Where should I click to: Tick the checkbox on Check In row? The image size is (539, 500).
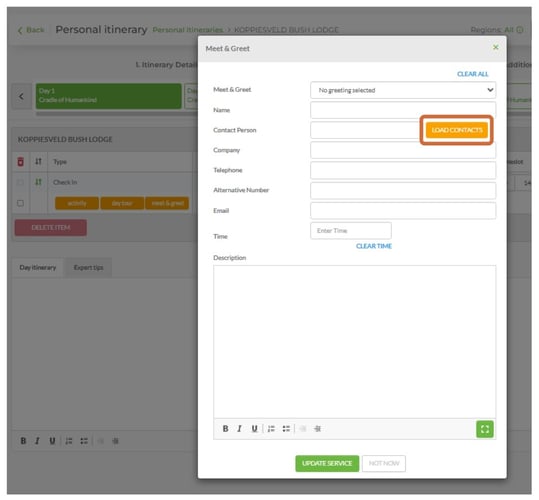point(21,182)
